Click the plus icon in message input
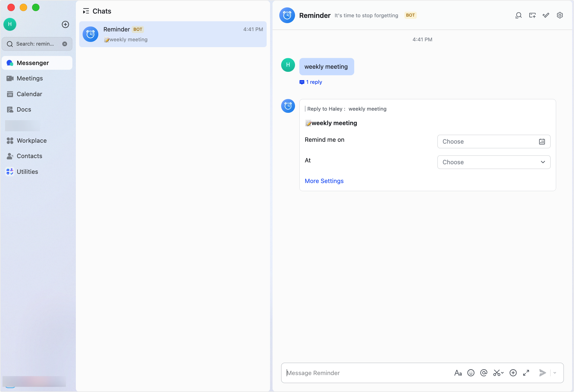This screenshot has height=392, width=574. pos(513,373)
